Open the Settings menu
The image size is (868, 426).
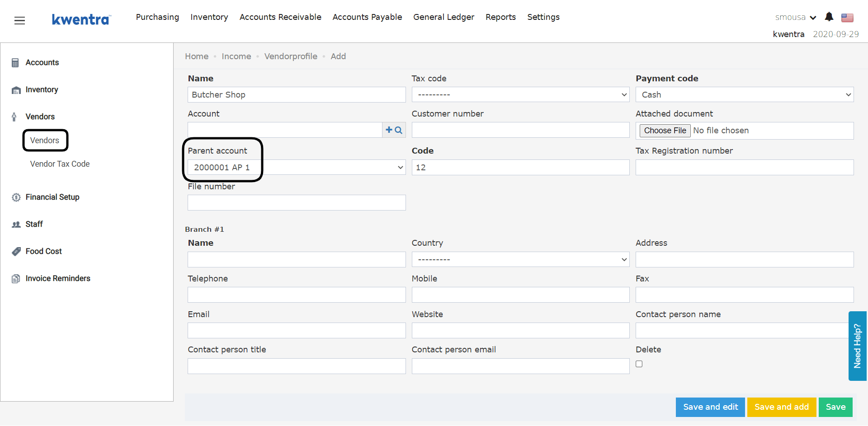coord(543,17)
